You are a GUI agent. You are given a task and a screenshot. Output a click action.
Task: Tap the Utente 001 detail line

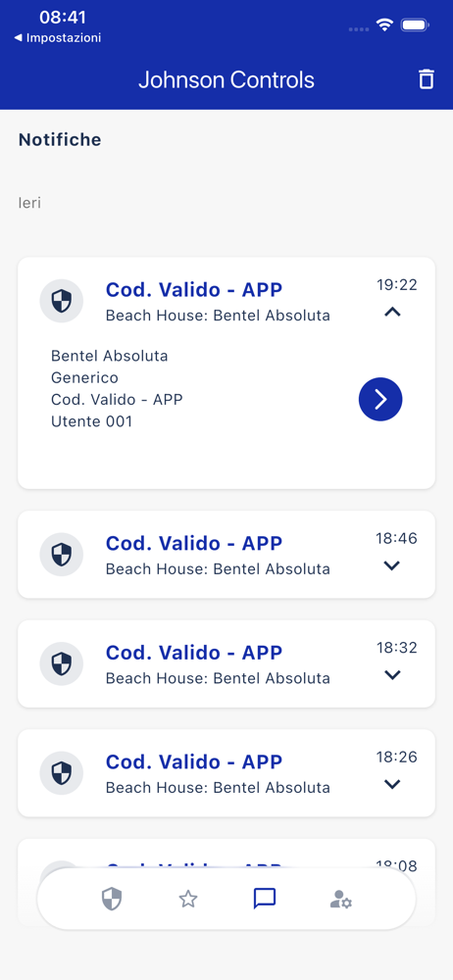point(92,421)
